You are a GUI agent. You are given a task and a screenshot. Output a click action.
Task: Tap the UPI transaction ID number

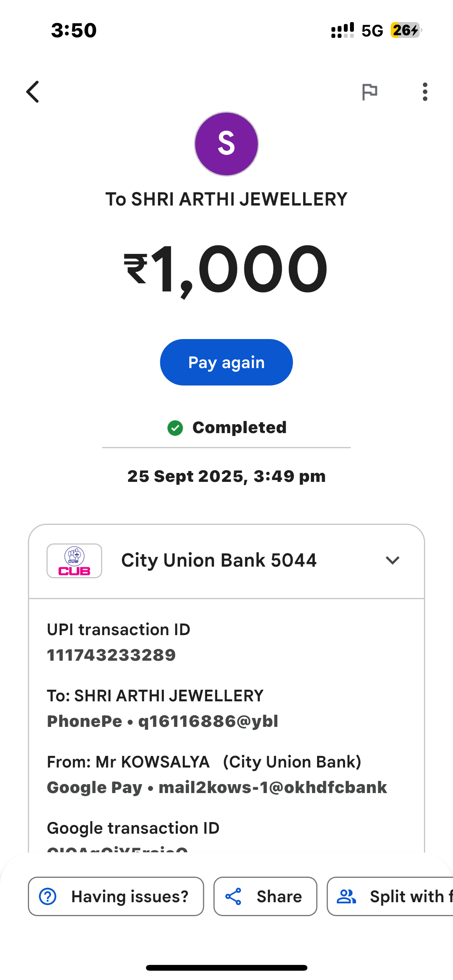(112, 655)
